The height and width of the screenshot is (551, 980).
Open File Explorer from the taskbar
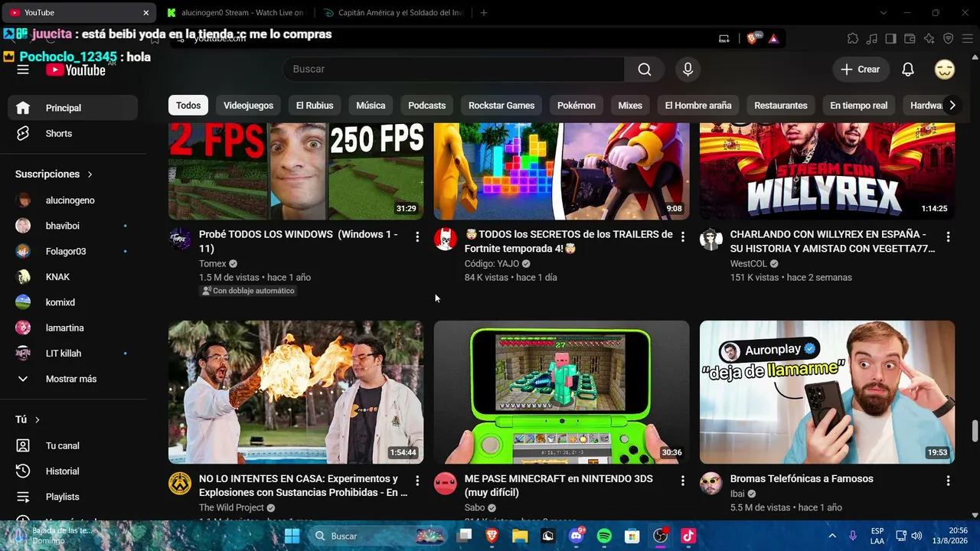520,536
